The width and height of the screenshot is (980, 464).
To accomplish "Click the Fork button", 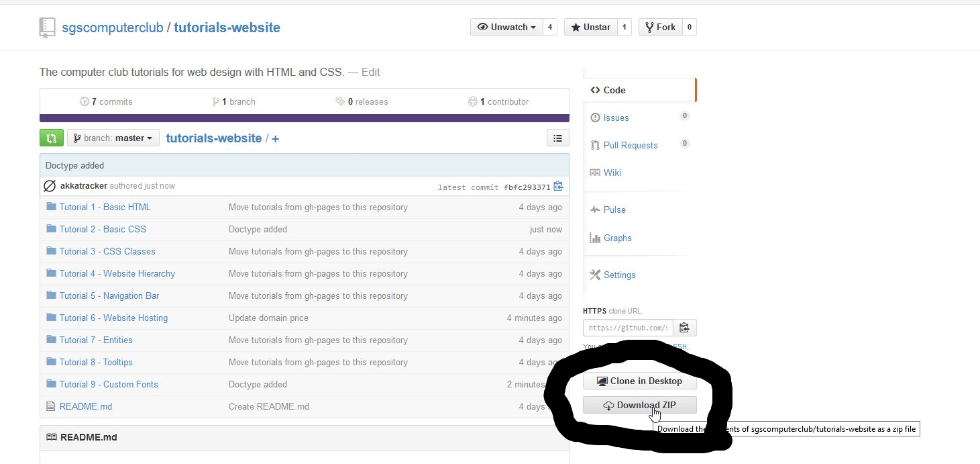I will coord(660,27).
